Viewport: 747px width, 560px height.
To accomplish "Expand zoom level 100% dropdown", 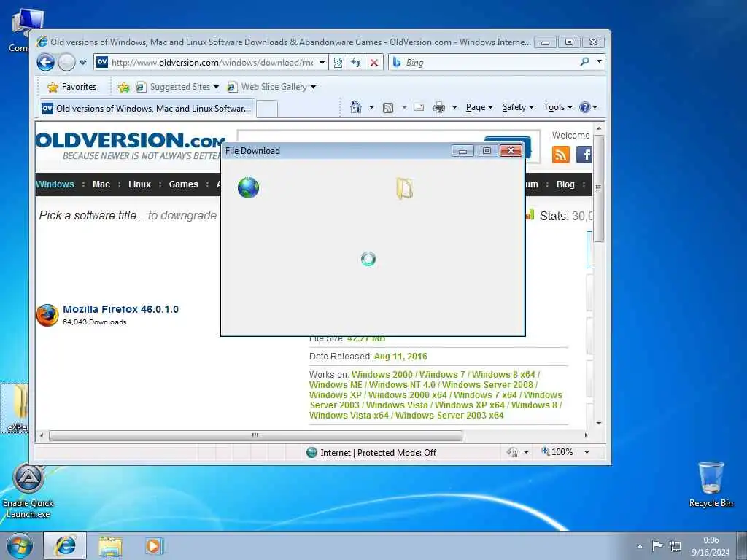I will pyautogui.click(x=587, y=452).
